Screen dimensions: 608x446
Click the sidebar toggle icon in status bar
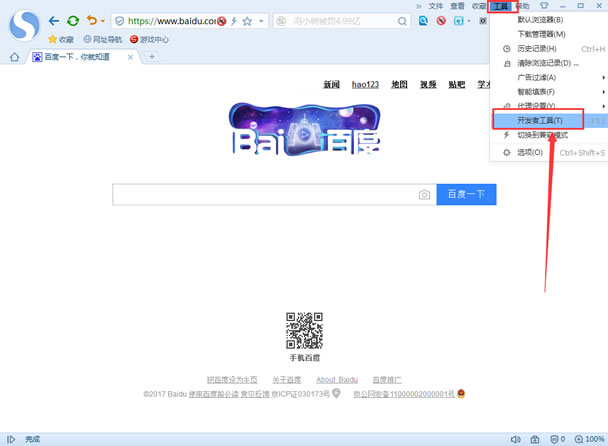tap(11, 439)
